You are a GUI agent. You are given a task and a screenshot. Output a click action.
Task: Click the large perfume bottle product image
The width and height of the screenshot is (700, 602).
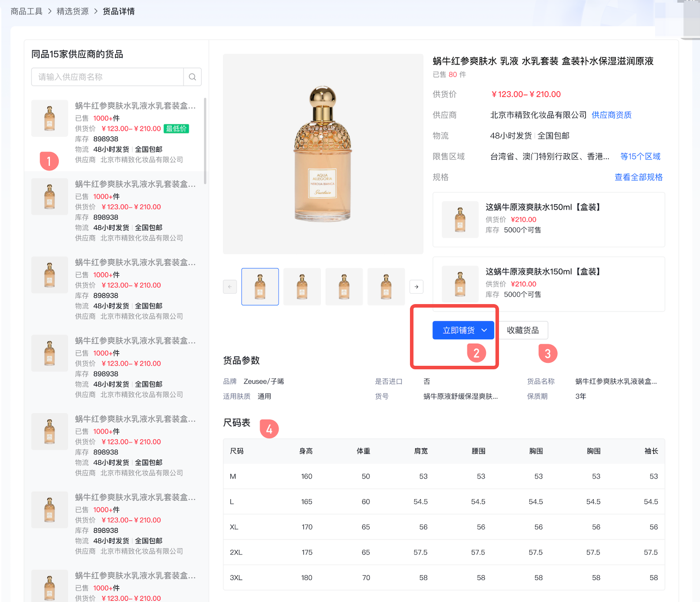pyautogui.click(x=323, y=154)
